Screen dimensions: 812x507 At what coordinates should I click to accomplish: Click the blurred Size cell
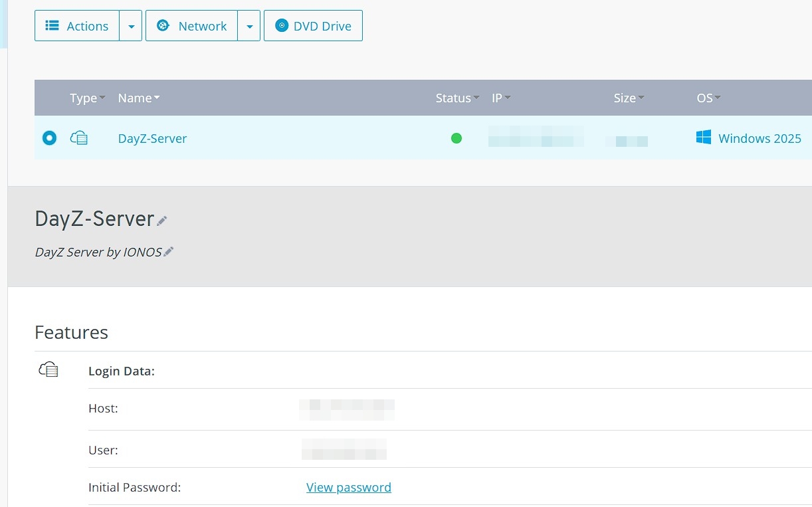[x=627, y=141]
